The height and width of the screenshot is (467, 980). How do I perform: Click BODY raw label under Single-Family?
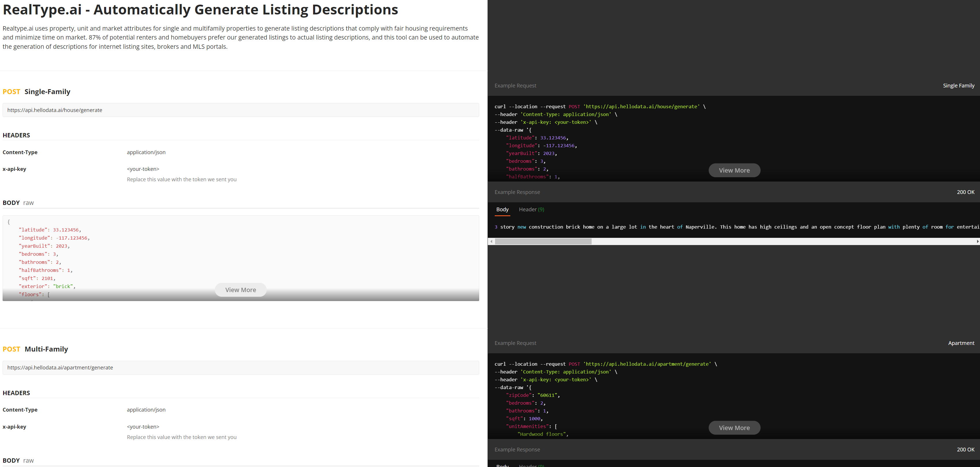18,203
